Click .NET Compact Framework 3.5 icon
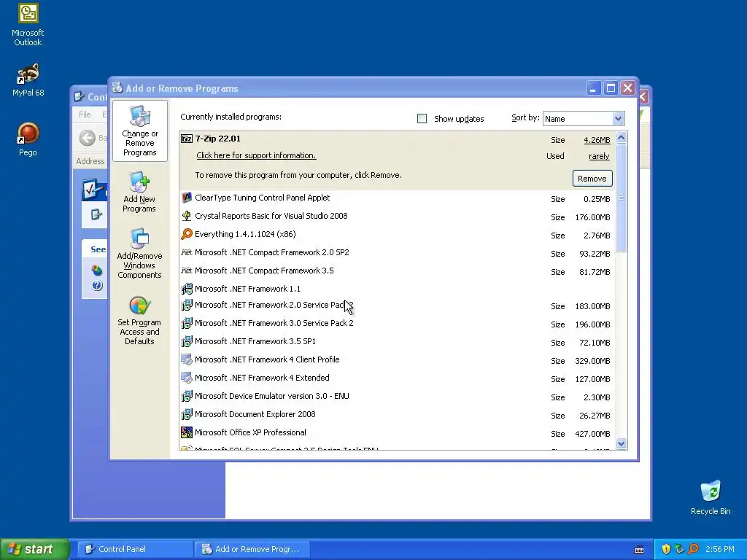The height and width of the screenshot is (560, 747). 187,271
